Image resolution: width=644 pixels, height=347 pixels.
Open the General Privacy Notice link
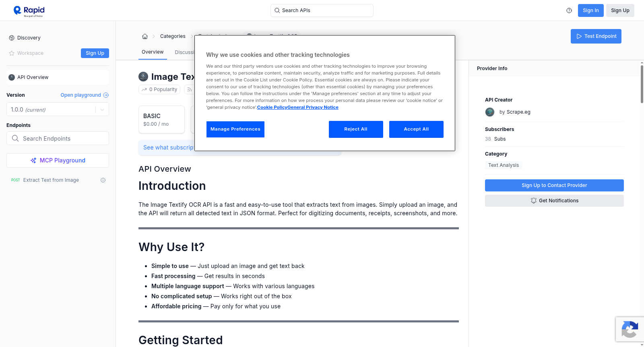[313, 107]
